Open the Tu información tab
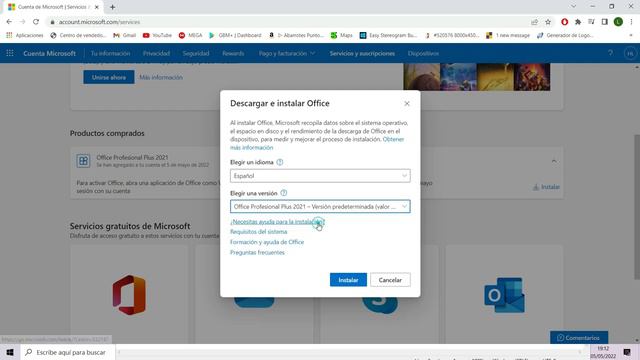The height and width of the screenshot is (360, 640). (110, 53)
